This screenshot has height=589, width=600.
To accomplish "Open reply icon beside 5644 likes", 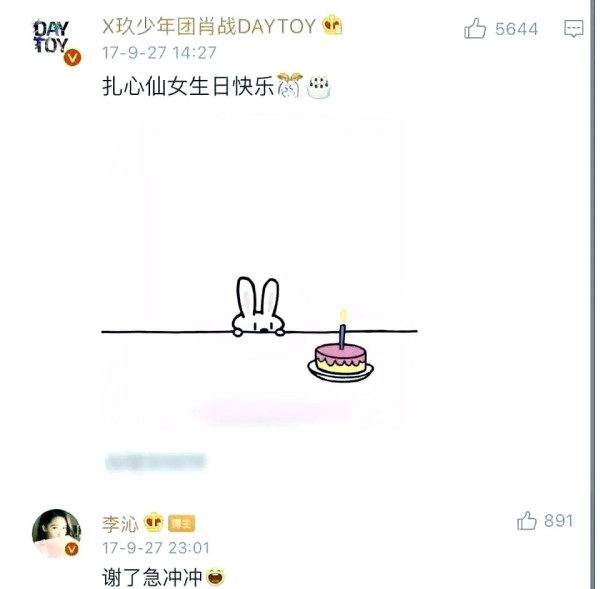I will tap(574, 29).
